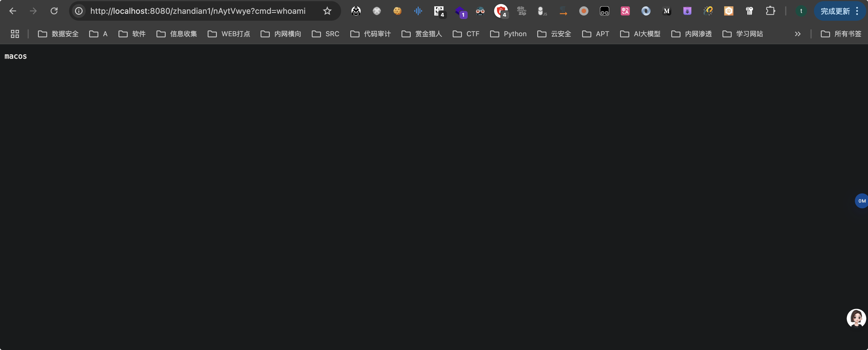The width and height of the screenshot is (868, 350).
Task: Open the Extensions puzzle-piece menu
Action: [770, 11]
